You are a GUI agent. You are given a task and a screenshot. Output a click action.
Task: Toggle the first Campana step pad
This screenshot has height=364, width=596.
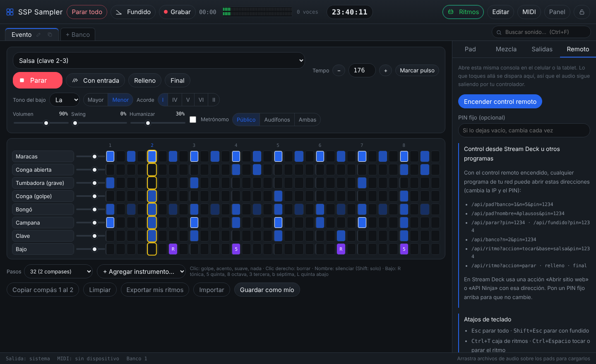click(x=110, y=223)
